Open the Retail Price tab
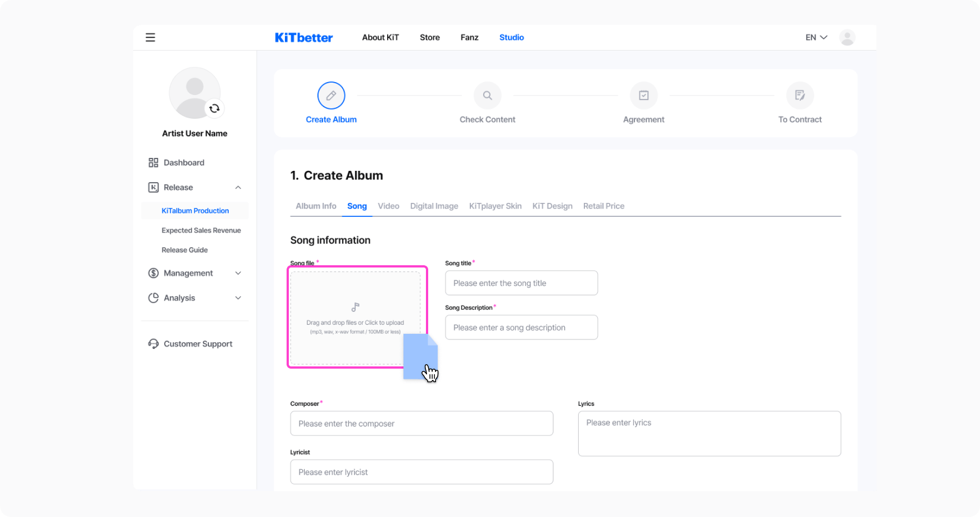 pyautogui.click(x=604, y=206)
